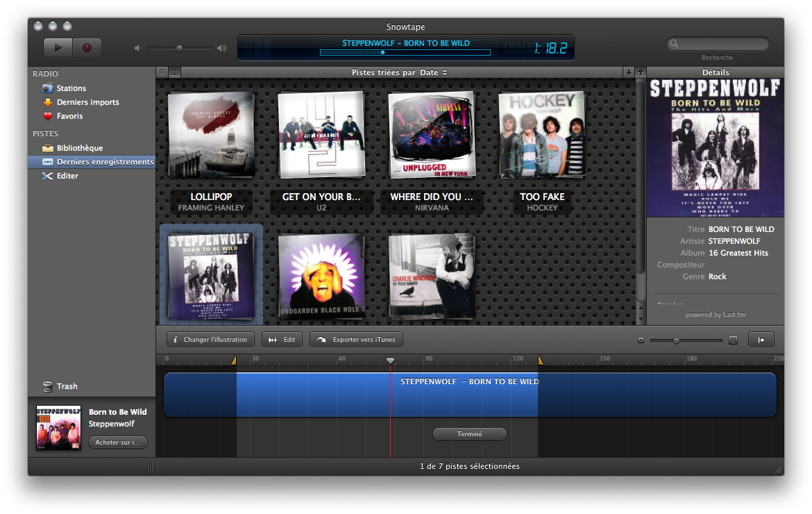Open Derniers imports in sidebar
The image size is (812, 514).
(88, 102)
